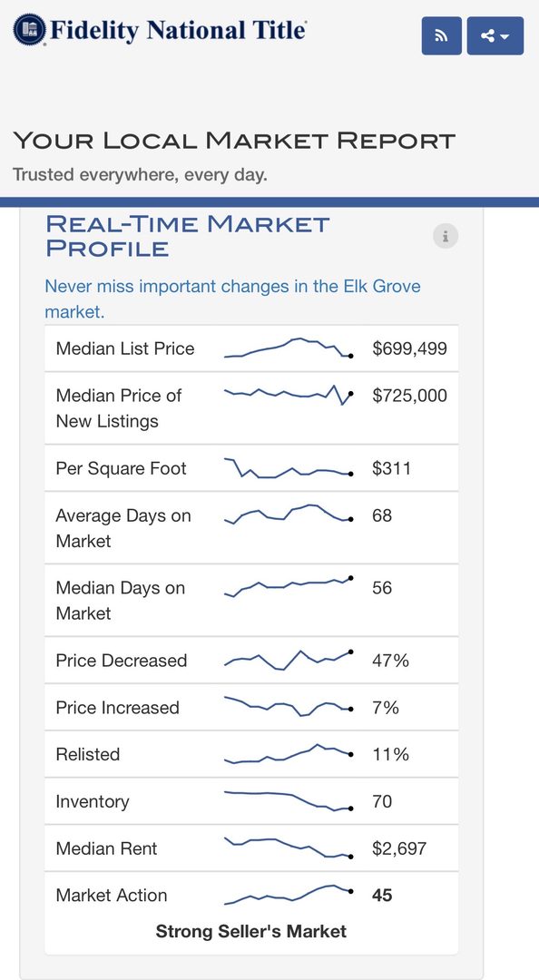
Task: Click the Fidelity National Title logo
Action: tap(160, 31)
